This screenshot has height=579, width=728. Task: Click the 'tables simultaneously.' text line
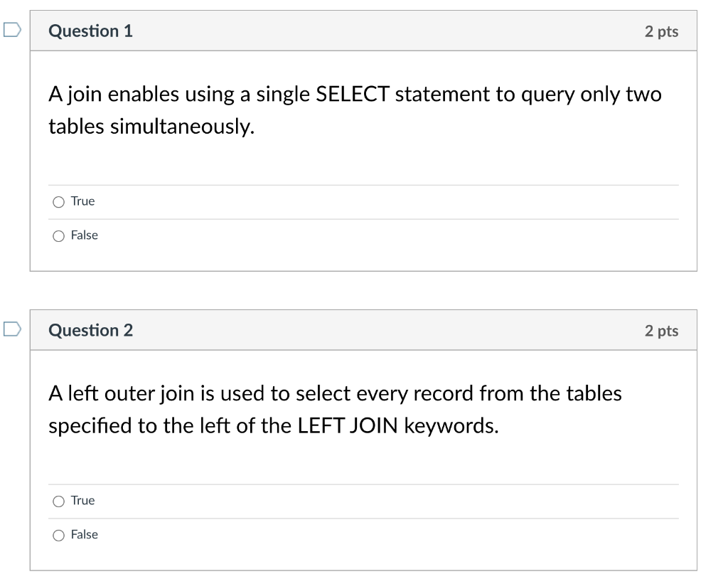coord(152,127)
